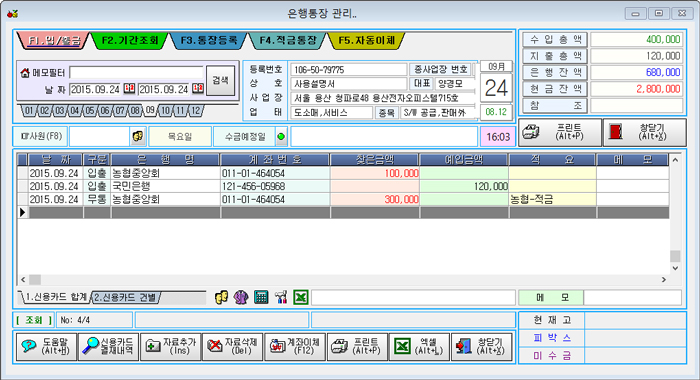Select month 10 in the month strip

(165, 111)
